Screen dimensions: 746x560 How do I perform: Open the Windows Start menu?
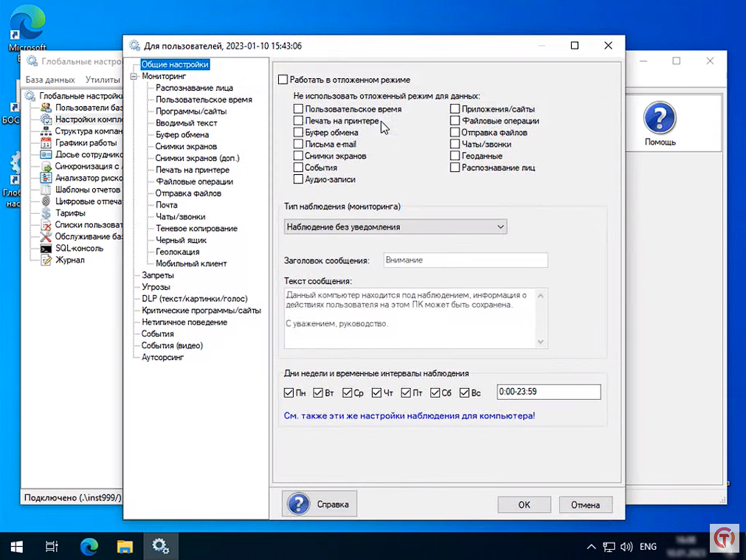(17, 547)
